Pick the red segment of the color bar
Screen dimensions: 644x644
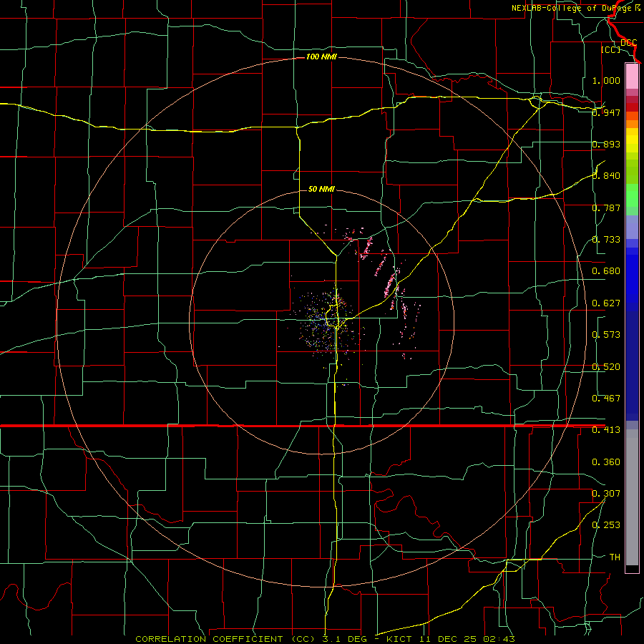tap(632, 107)
